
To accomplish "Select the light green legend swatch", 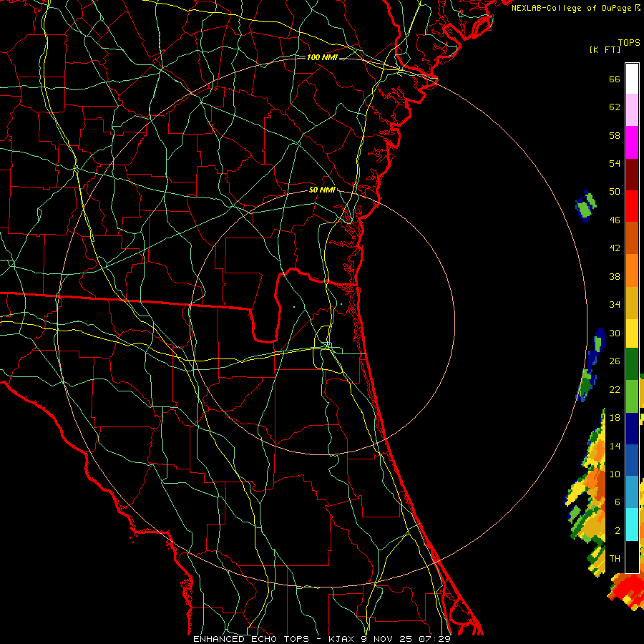I will [x=632, y=396].
